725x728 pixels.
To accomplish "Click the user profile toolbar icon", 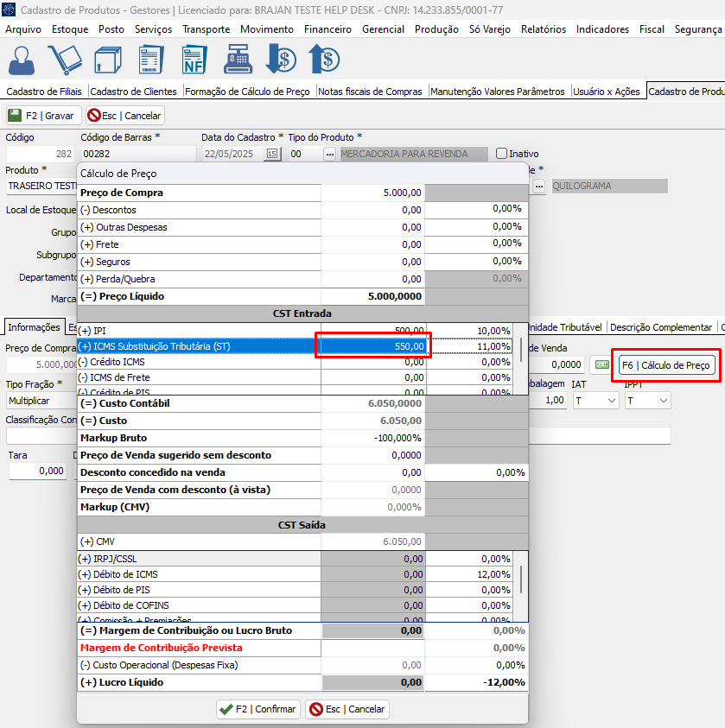I will (23, 60).
